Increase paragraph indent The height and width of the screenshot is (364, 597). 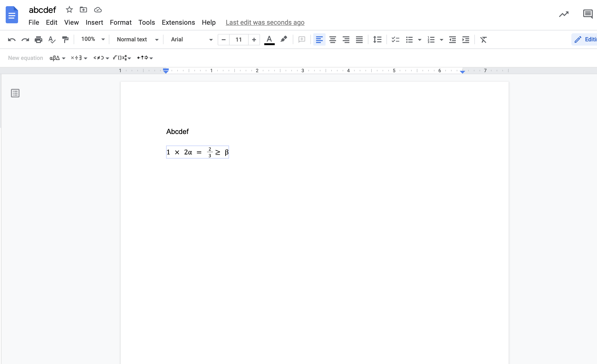click(466, 39)
